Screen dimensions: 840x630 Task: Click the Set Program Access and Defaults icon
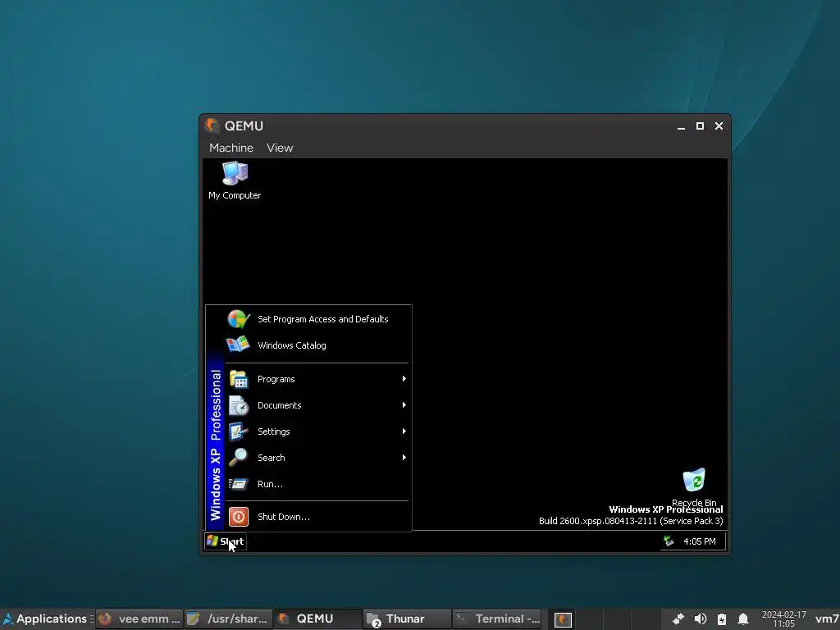click(239, 319)
